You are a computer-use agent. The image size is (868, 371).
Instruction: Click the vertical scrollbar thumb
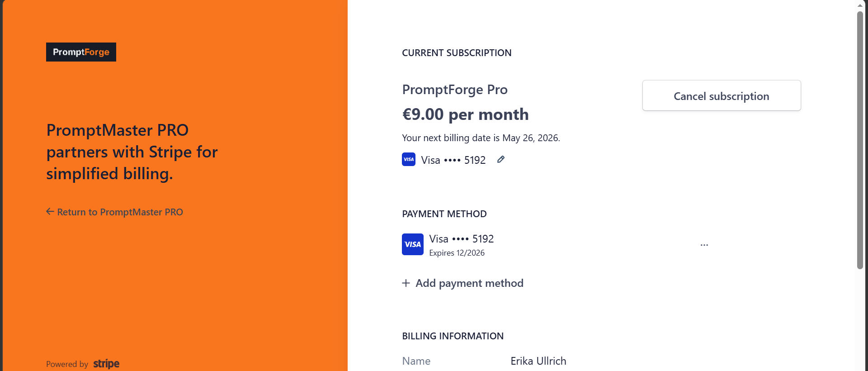[x=860, y=140]
